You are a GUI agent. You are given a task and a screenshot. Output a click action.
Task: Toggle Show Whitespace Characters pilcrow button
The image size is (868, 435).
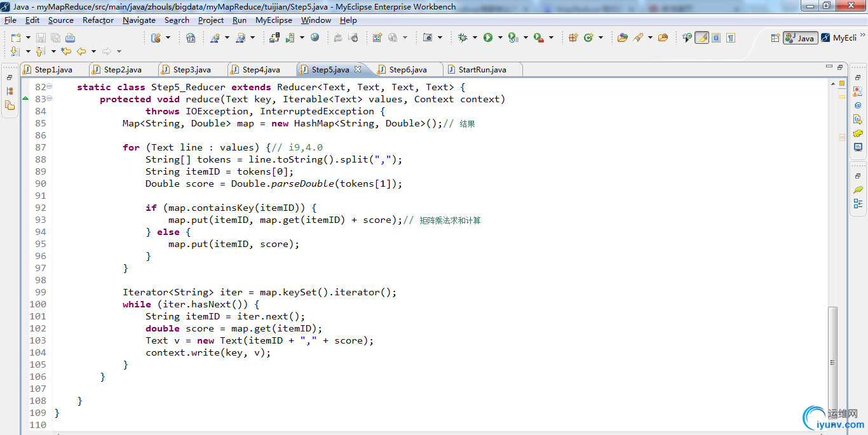pos(731,37)
